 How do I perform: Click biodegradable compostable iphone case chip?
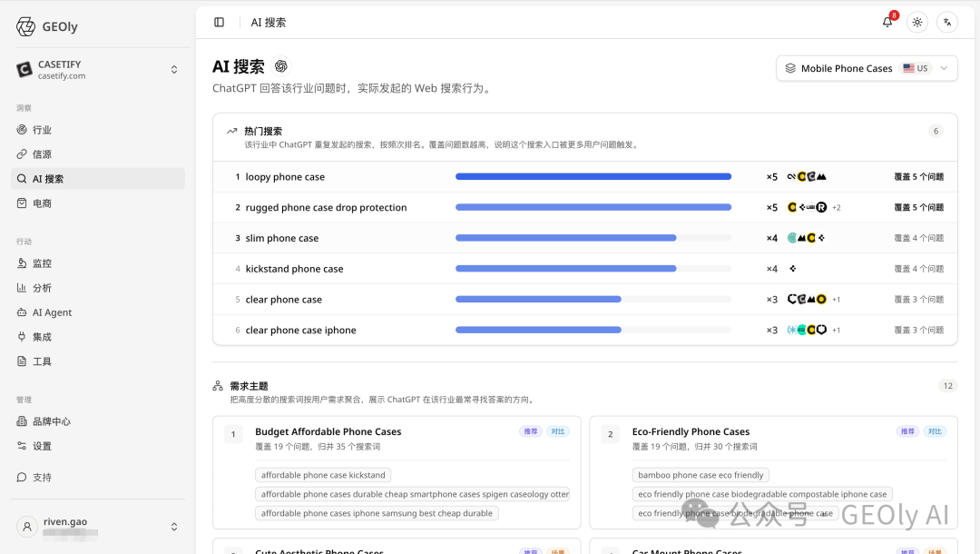coord(762,494)
